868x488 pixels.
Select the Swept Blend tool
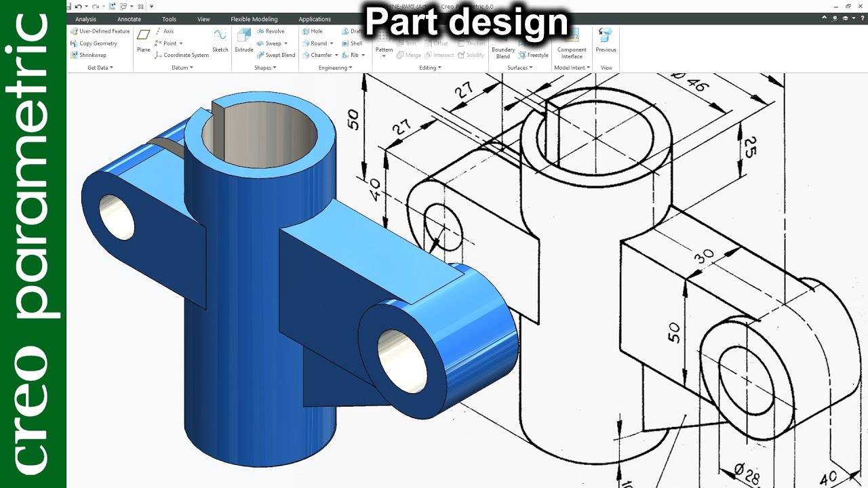(x=276, y=56)
